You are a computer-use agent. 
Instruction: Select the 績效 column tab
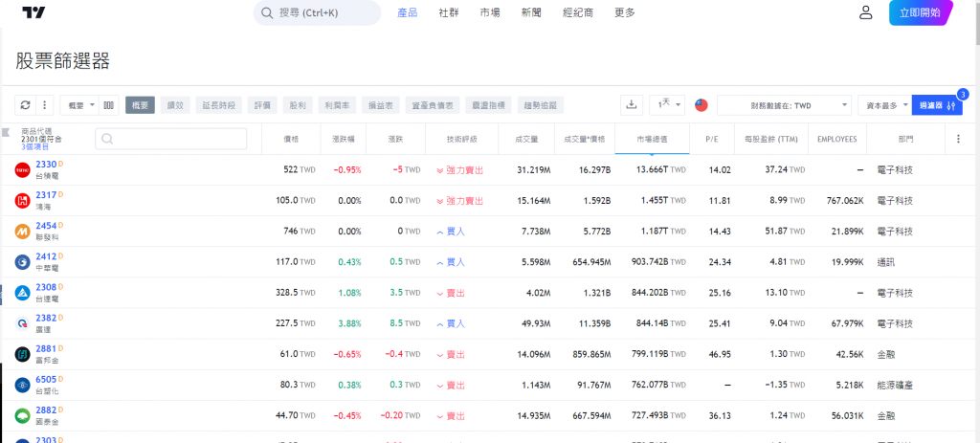point(175,105)
